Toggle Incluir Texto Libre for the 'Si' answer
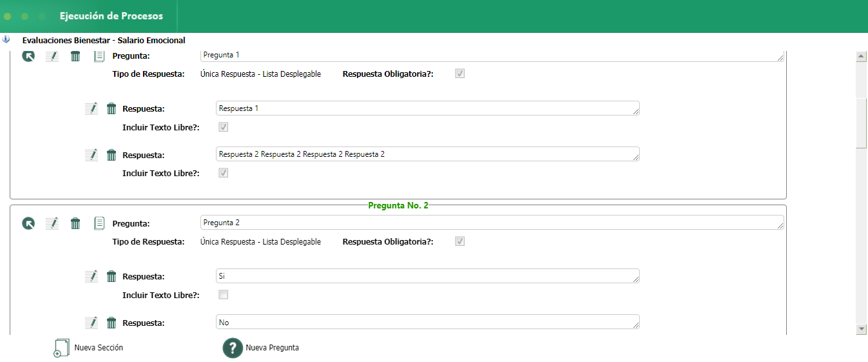This screenshot has width=868, height=362. click(224, 295)
